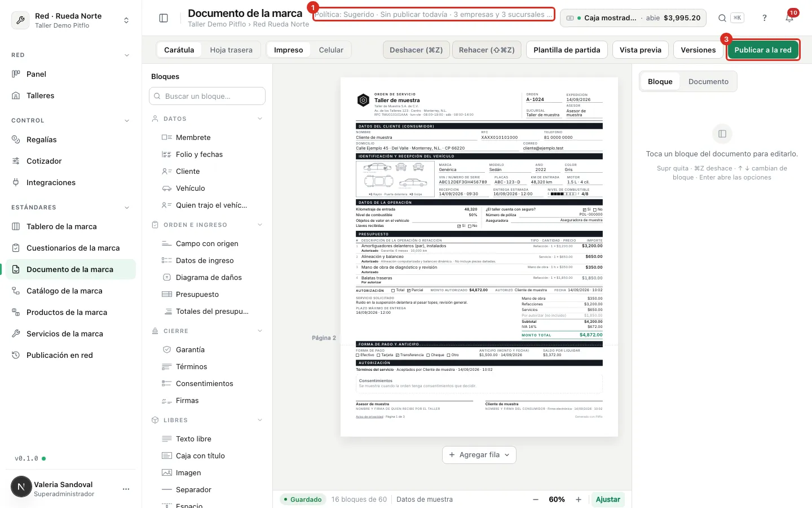Toggle the sidebar panel icon
Screen dimensions: 812x508
point(164,18)
